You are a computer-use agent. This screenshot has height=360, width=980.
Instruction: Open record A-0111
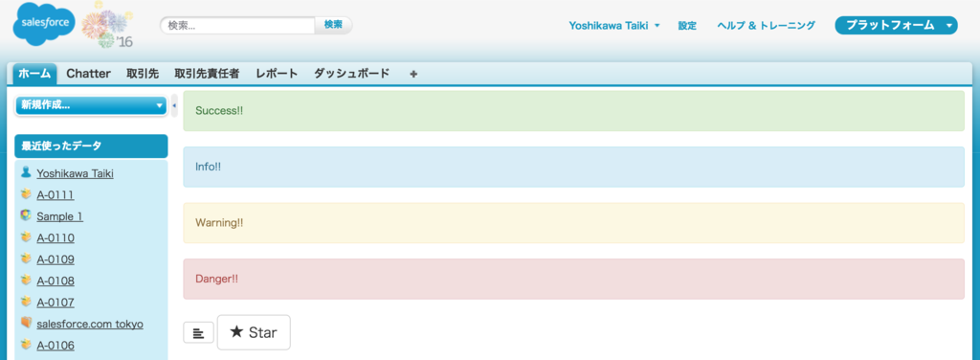[x=56, y=195]
